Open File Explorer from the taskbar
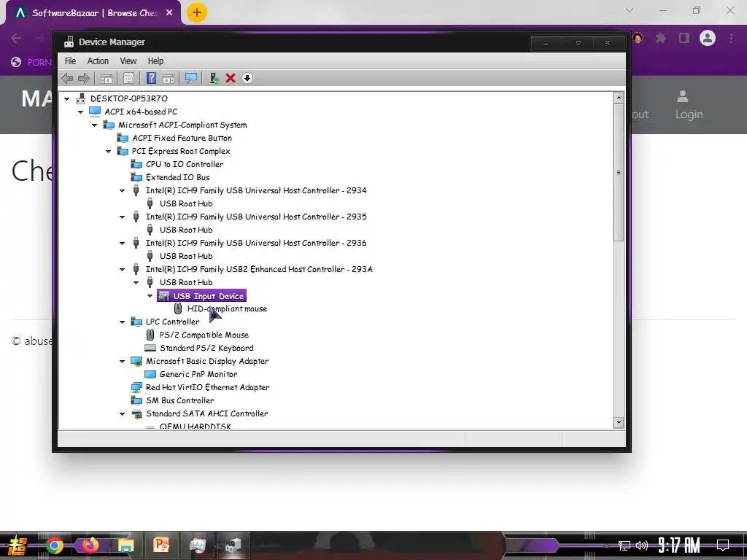Screen dimensions: 747x560 click(125, 545)
